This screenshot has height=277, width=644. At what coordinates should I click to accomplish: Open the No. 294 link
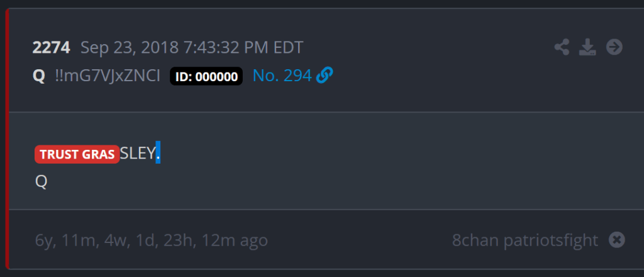tap(282, 76)
